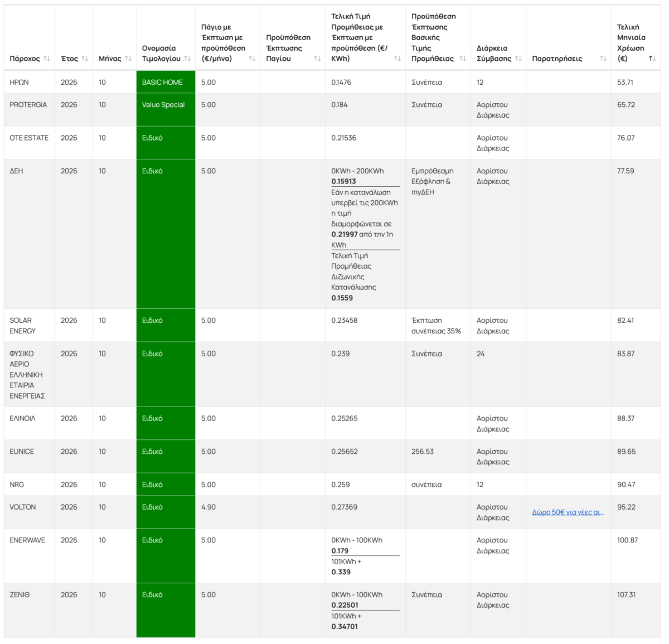Screen dimensions: 669x644
Task: Sort table by Πάροχος column icon
Action: pos(47,59)
